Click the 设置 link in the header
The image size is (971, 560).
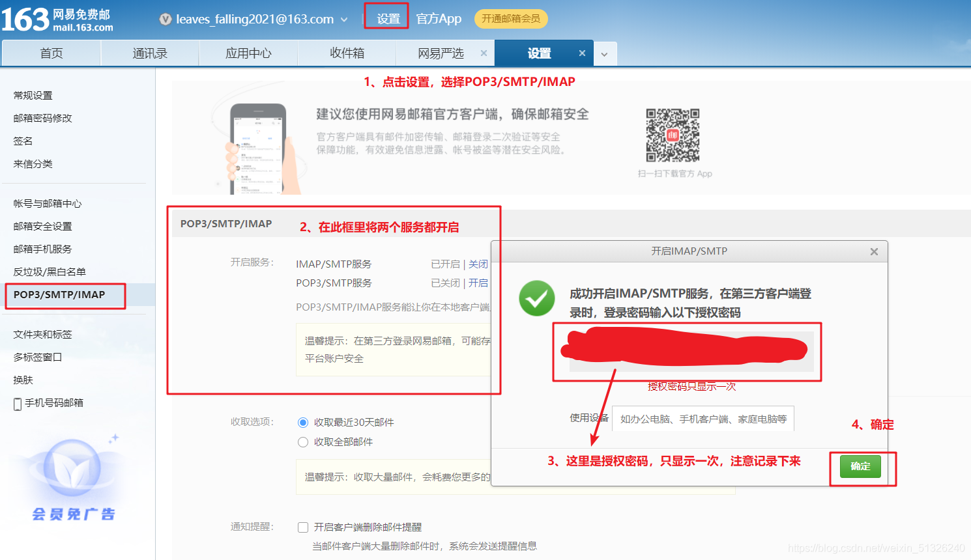coord(388,19)
